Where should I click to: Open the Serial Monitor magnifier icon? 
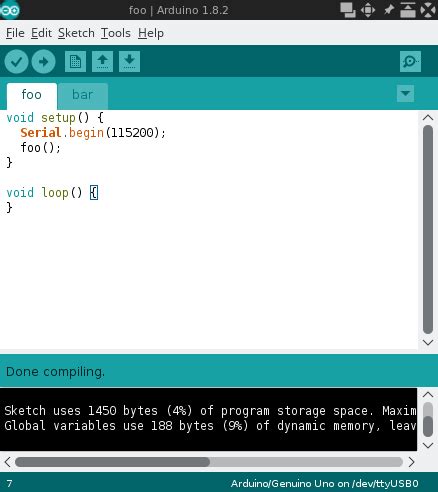[x=410, y=62]
